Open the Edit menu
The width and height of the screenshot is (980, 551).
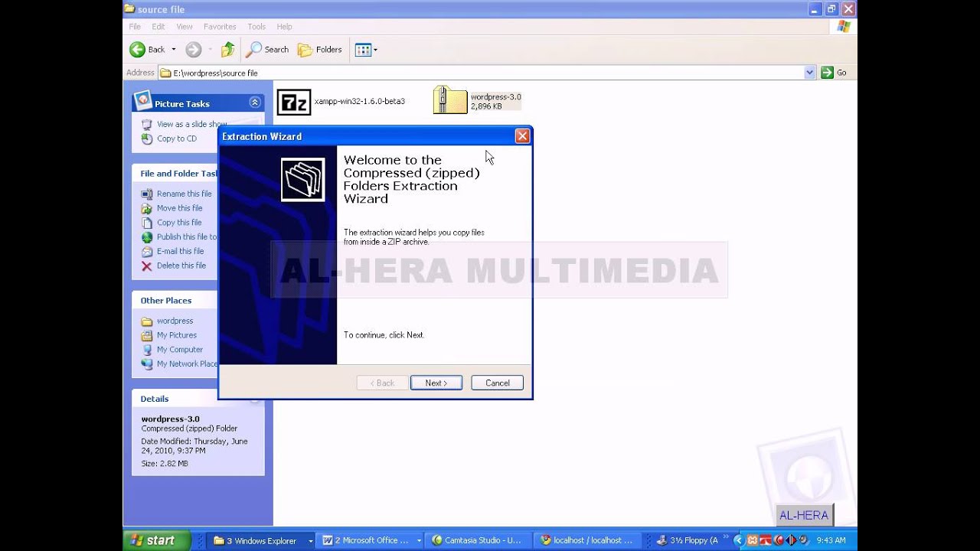tap(158, 27)
